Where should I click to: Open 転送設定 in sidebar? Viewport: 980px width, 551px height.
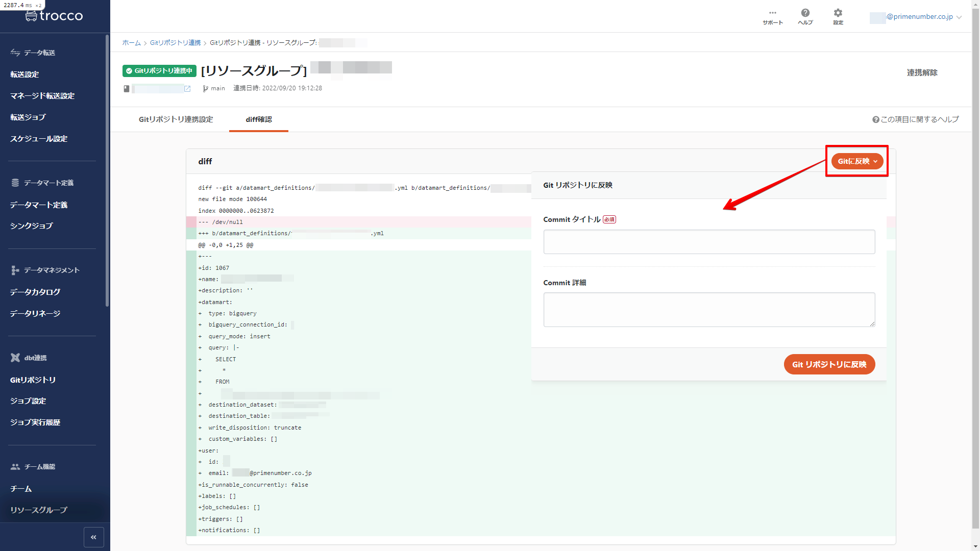24,74
